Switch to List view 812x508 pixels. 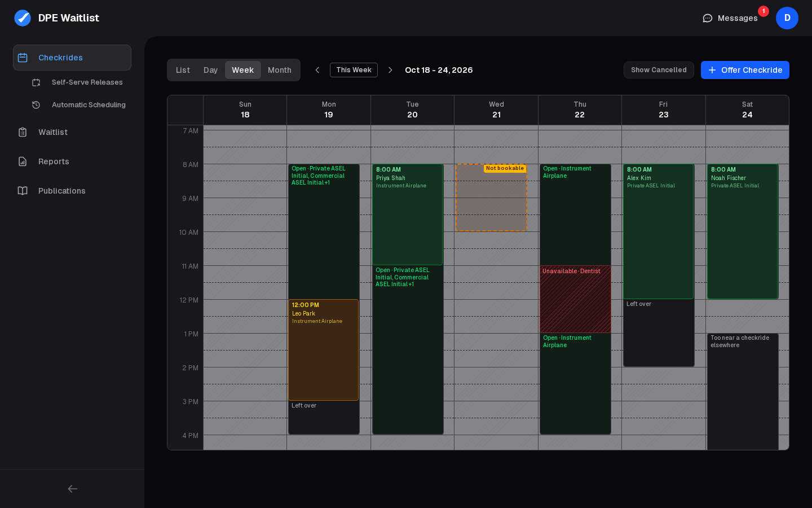click(x=183, y=70)
